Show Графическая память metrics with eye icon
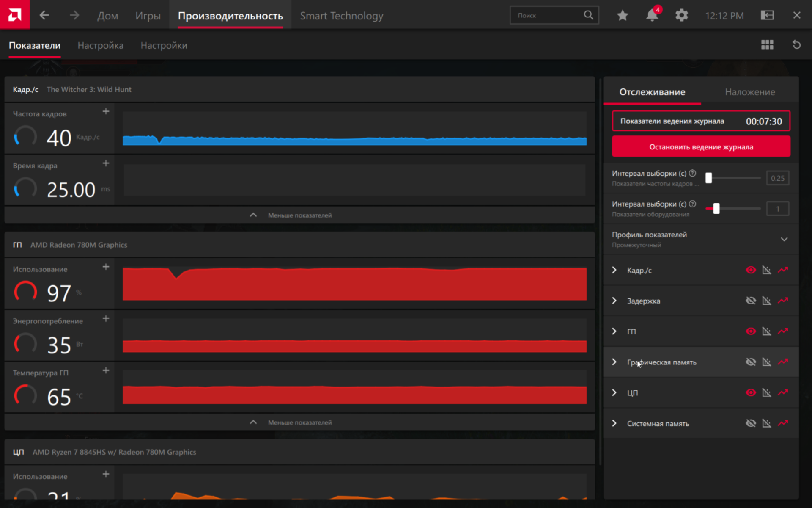Viewport: 812px width, 508px height. pos(751,362)
